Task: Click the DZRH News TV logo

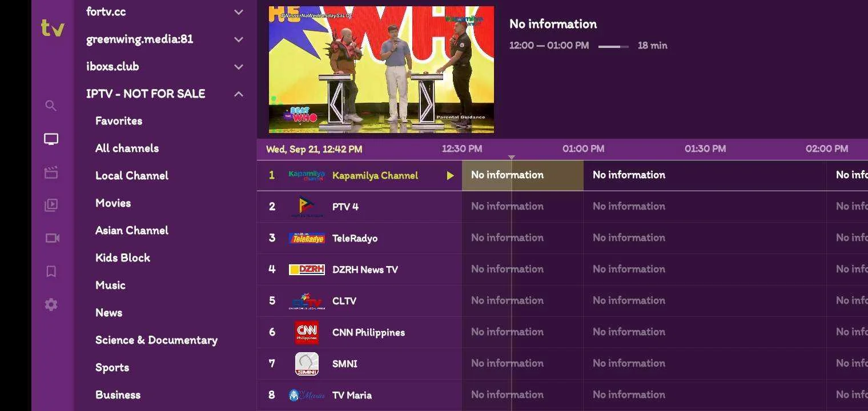Action: 307,269
